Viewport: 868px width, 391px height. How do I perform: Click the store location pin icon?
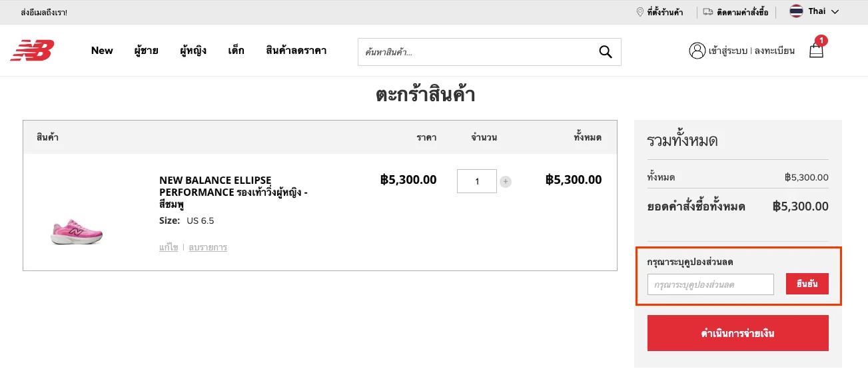click(x=640, y=12)
